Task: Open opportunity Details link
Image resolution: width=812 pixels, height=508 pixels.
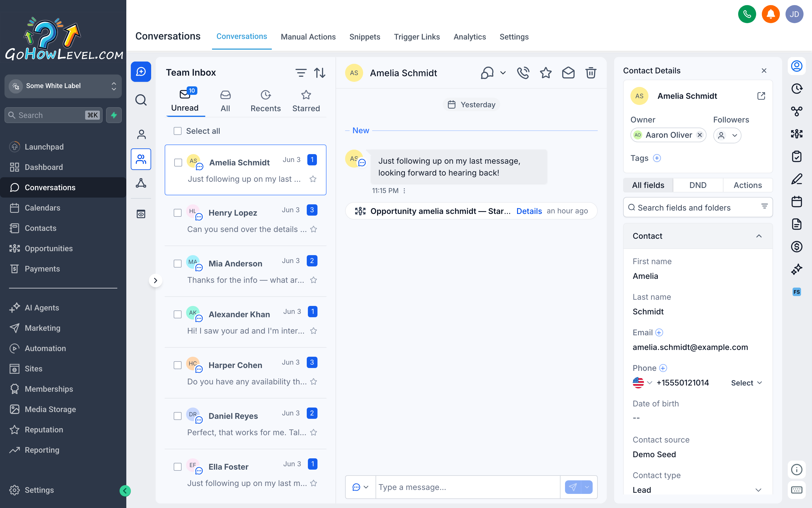Action: (x=529, y=211)
